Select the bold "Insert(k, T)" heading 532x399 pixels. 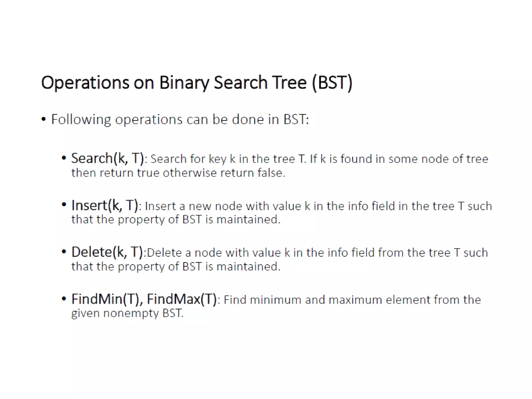[x=104, y=205]
